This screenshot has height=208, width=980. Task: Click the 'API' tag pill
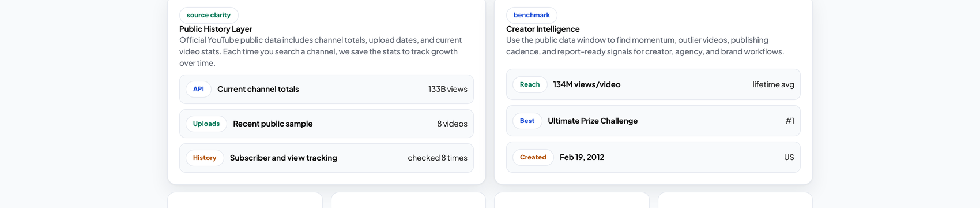tap(198, 89)
